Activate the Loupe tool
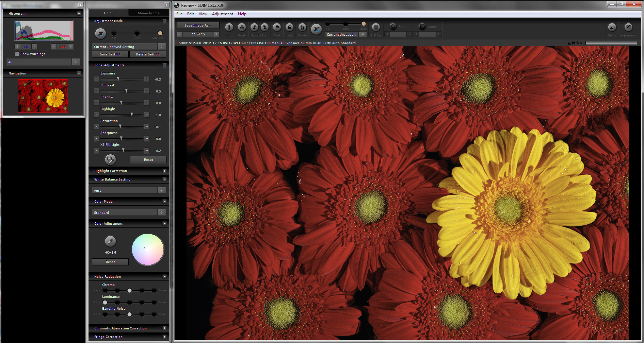Screen dimensions: 644x343 (422, 27)
